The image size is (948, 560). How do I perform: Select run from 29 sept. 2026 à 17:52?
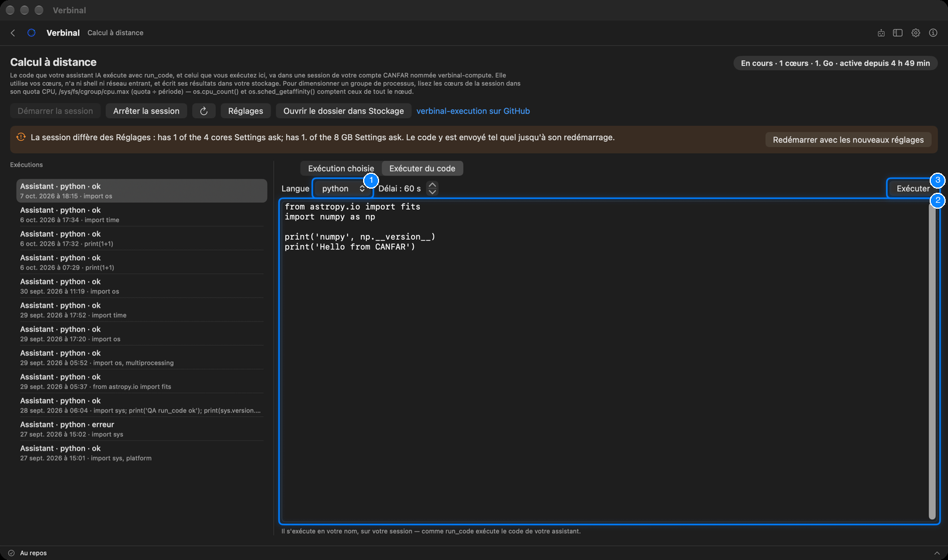click(x=142, y=310)
